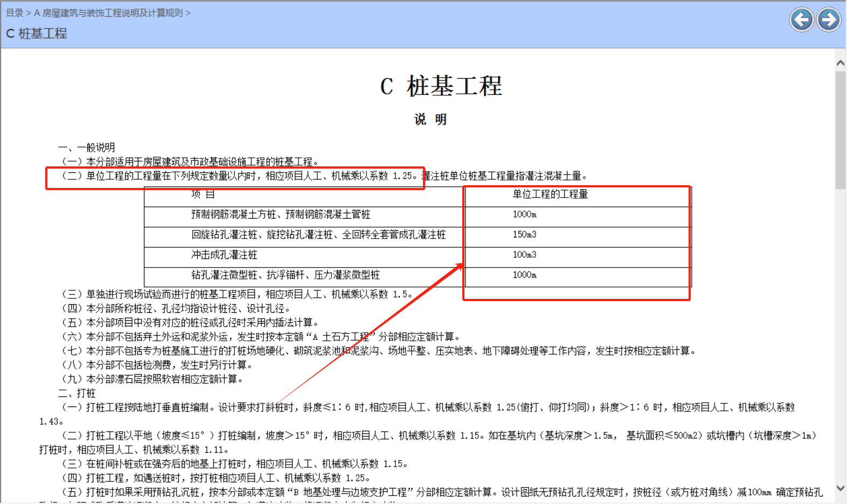The width and height of the screenshot is (847, 504).
Task: Click the text 灌注桩单位桩基工程量指灌注混凝土量
Action: click(x=503, y=176)
